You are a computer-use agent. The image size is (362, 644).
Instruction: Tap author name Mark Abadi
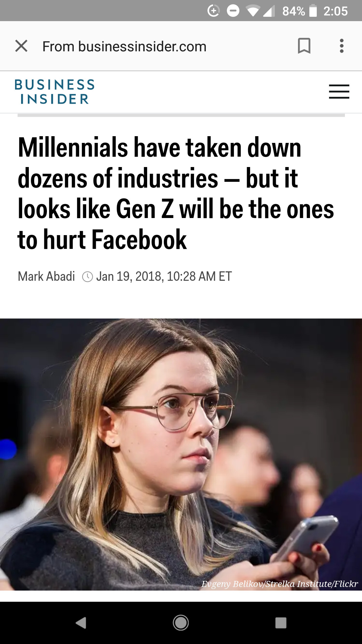[x=46, y=276]
